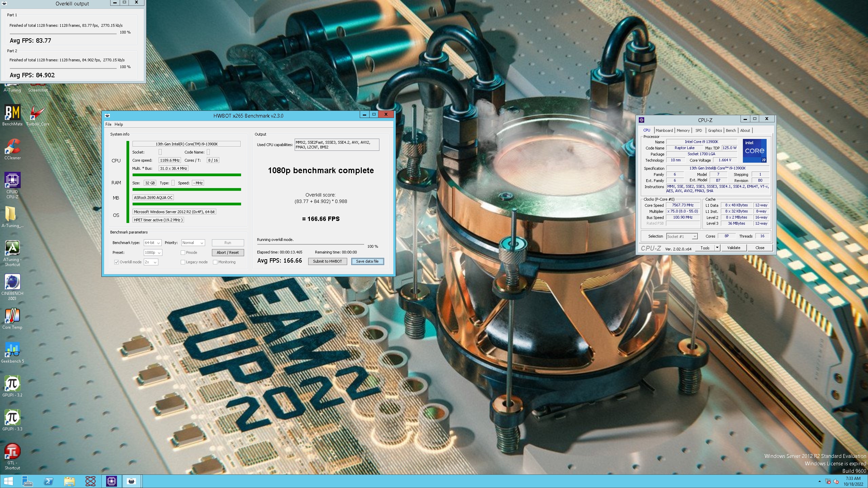Click the network tray icon
Screen dimensions: 868x488
(x=828, y=482)
